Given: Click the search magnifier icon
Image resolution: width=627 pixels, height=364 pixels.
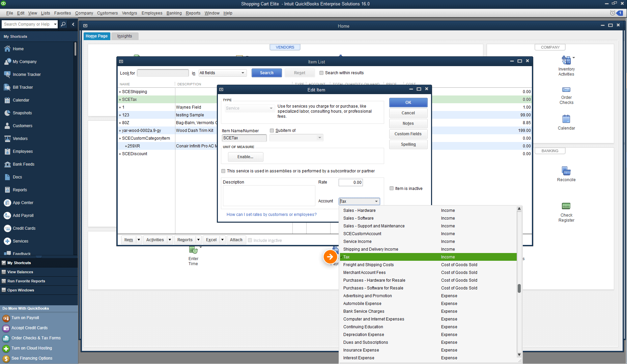Looking at the screenshot, I should coord(63,24).
